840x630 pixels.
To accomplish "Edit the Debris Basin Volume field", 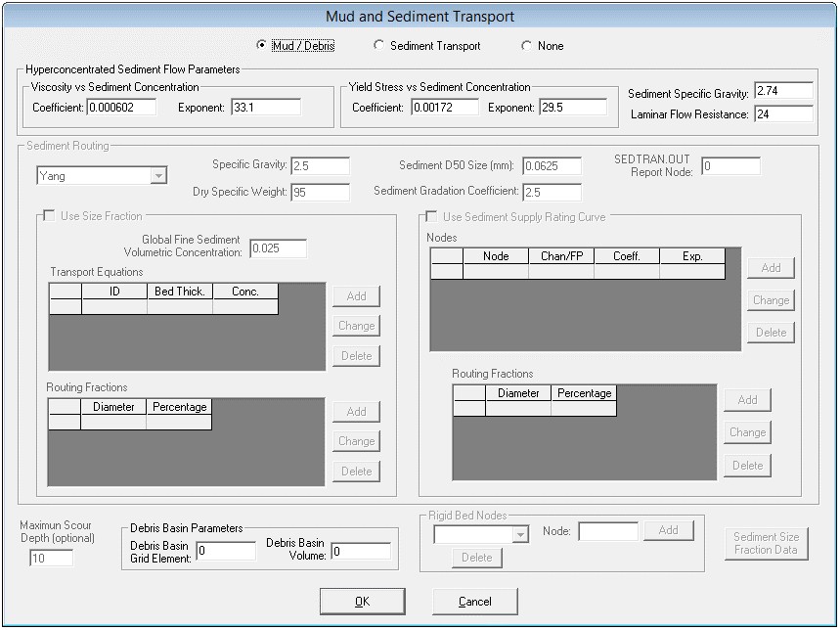I will pyautogui.click(x=360, y=551).
